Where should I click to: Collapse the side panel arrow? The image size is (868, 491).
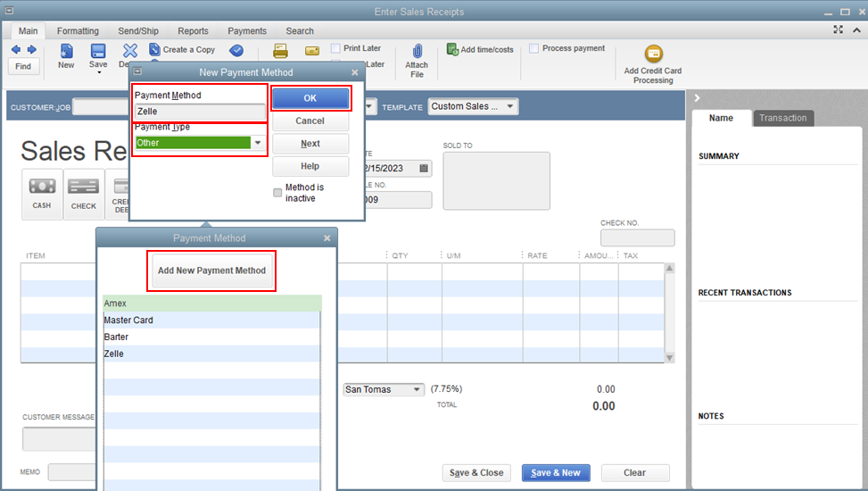(x=697, y=97)
